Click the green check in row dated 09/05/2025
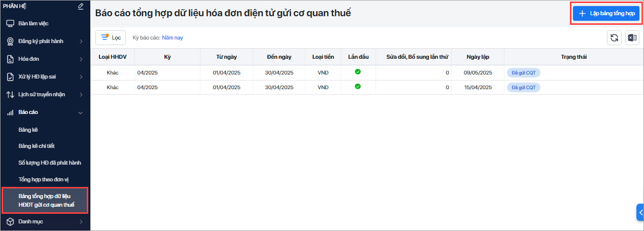The width and height of the screenshot is (644, 231). pos(358,72)
